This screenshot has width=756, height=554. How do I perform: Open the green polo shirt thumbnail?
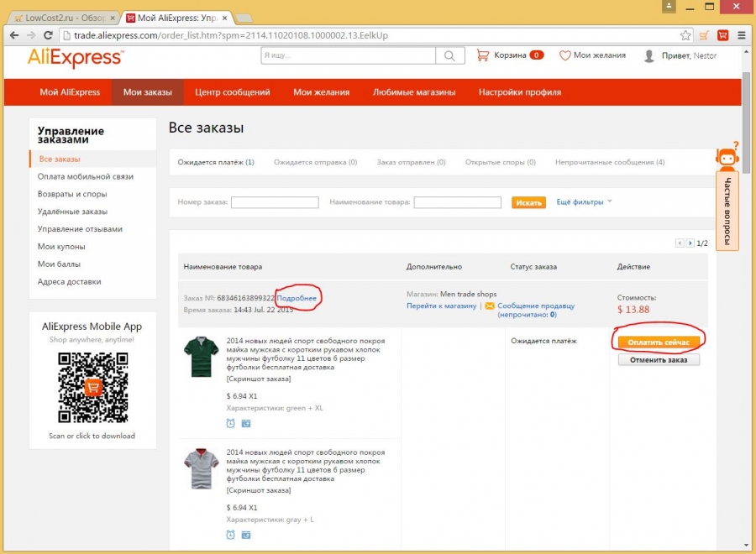[202, 357]
